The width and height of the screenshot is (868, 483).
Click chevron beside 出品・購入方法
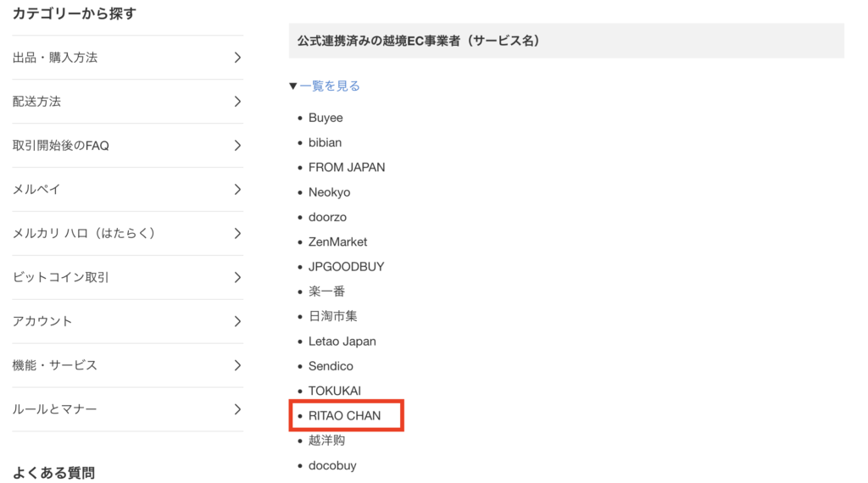click(x=237, y=58)
